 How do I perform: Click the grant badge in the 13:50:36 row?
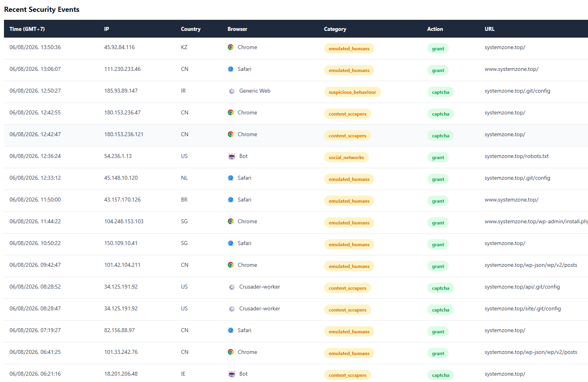pyautogui.click(x=438, y=48)
